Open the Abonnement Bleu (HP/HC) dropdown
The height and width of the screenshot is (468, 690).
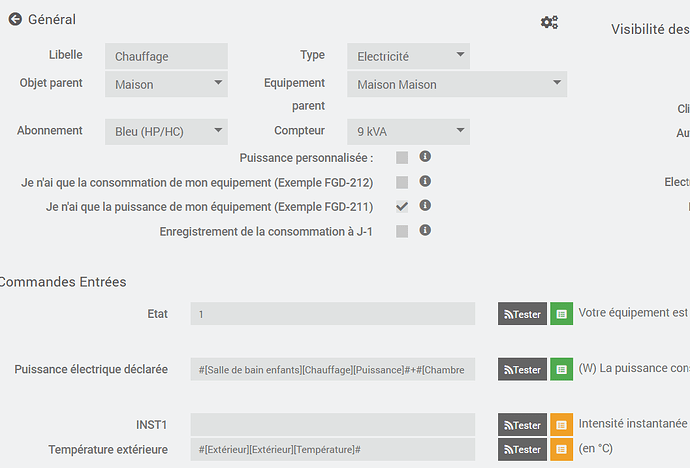[x=166, y=131]
